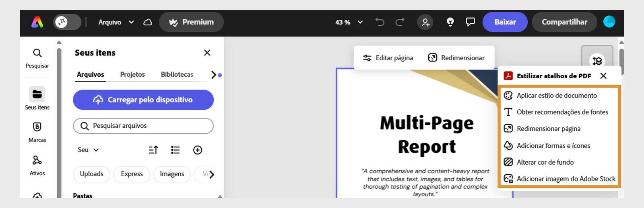The height and width of the screenshot is (208, 644).
Task: Click the Baixar download button
Action: [505, 22]
